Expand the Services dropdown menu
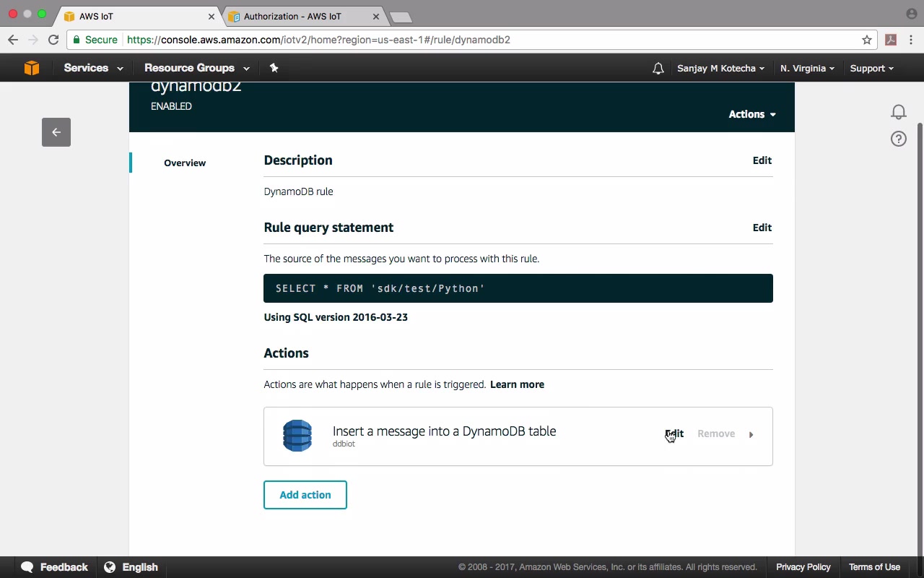The image size is (924, 578). pyautogui.click(x=93, y=68)
